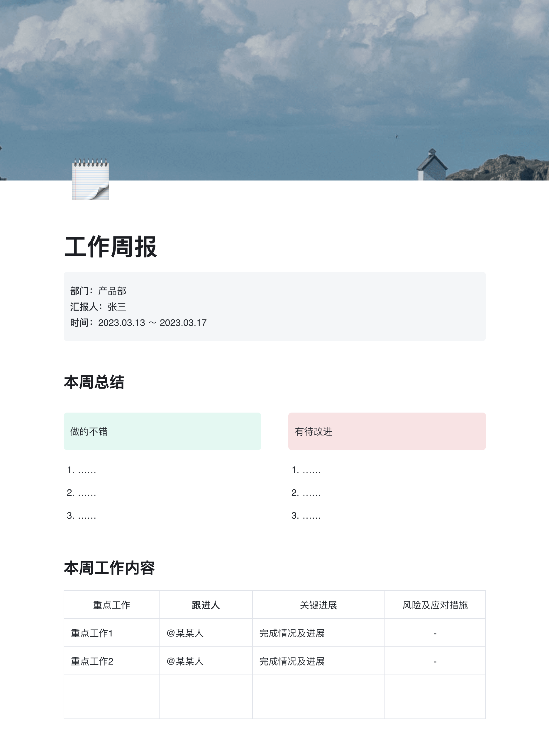Click list item 3 under 有待改进

306,516
